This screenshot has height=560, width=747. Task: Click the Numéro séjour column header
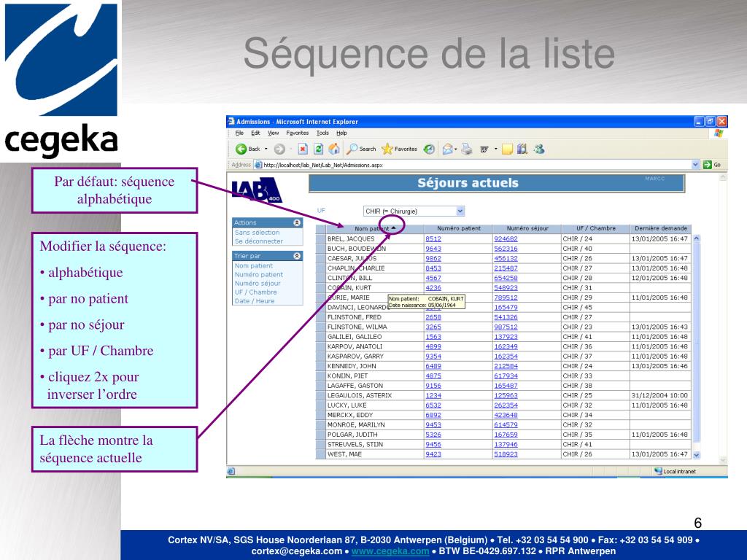tap(527, 228)
